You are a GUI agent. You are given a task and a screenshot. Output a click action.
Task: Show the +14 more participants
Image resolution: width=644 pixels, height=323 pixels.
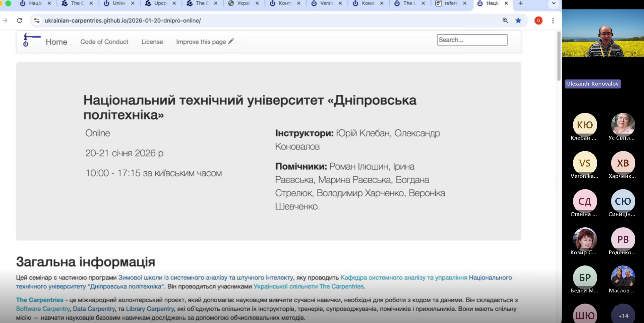click(623, 315)
